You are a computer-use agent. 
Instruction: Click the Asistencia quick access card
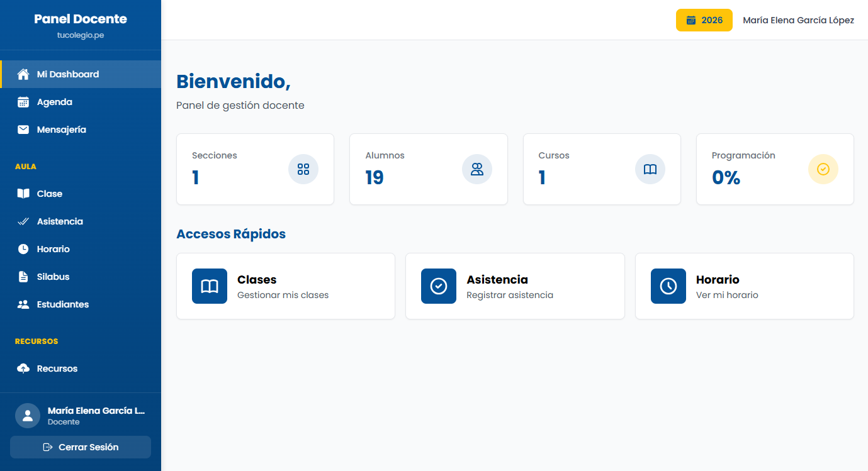click(515, 285)
